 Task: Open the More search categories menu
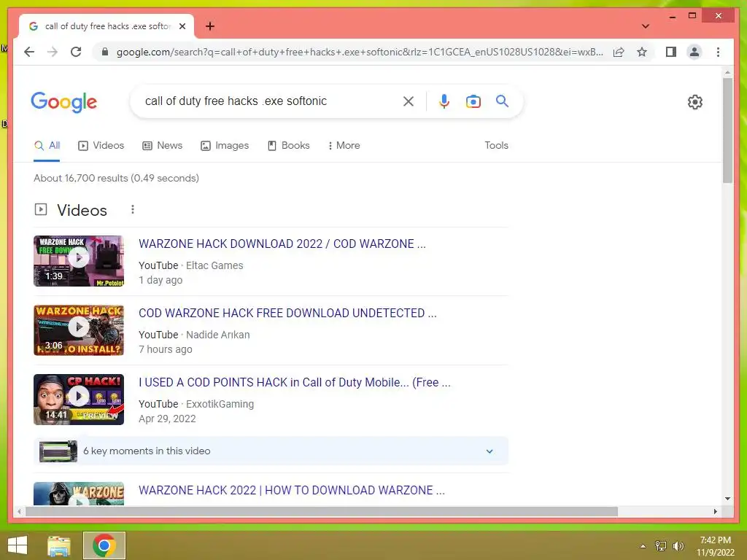pos(344,146)
